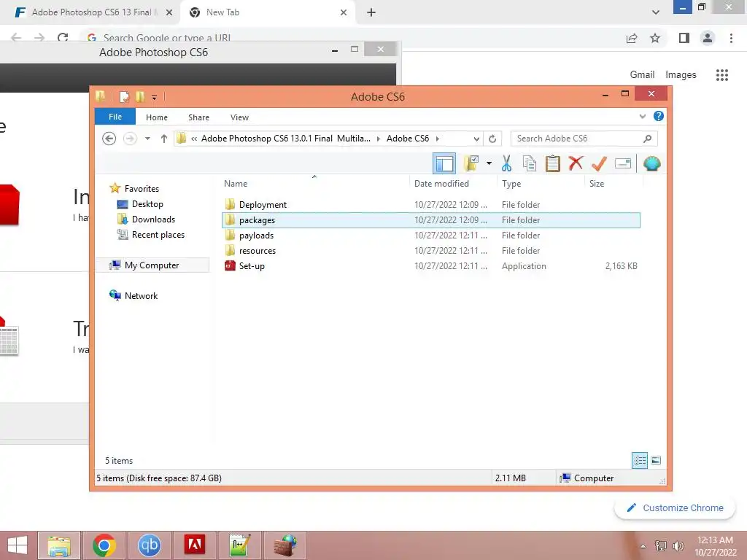Open the Google apps grid

721,75
